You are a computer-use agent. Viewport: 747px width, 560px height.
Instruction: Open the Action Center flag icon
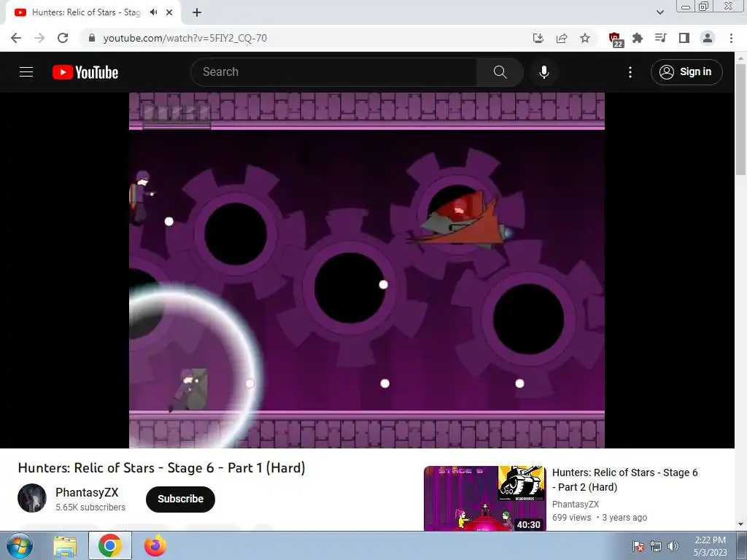coord(638,546)
